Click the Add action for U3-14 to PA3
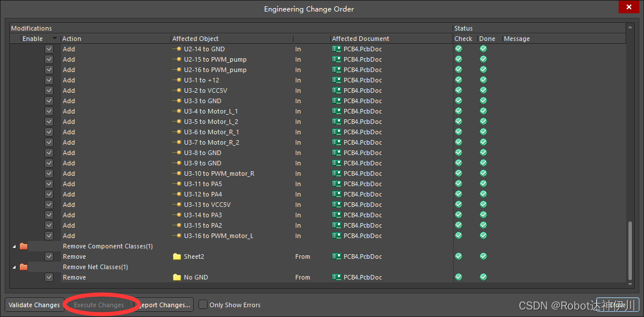The height and width of the screenshot is (317, 644). point(69,215)
